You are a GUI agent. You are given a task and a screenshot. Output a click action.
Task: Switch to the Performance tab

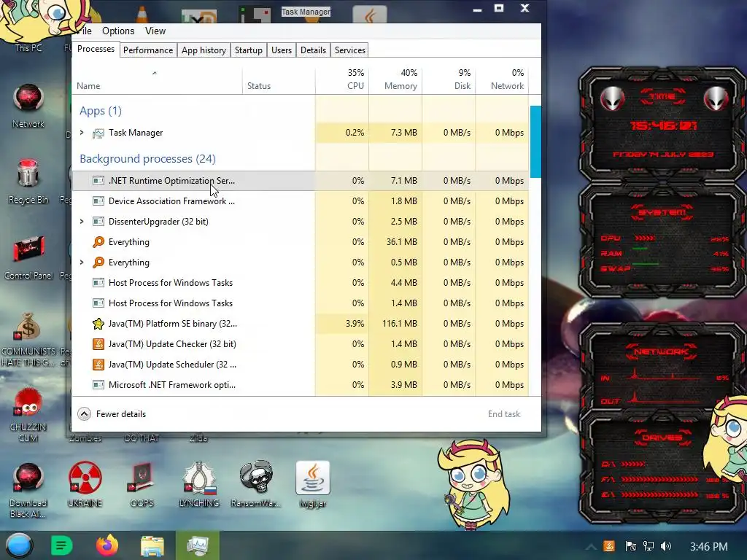147,50
